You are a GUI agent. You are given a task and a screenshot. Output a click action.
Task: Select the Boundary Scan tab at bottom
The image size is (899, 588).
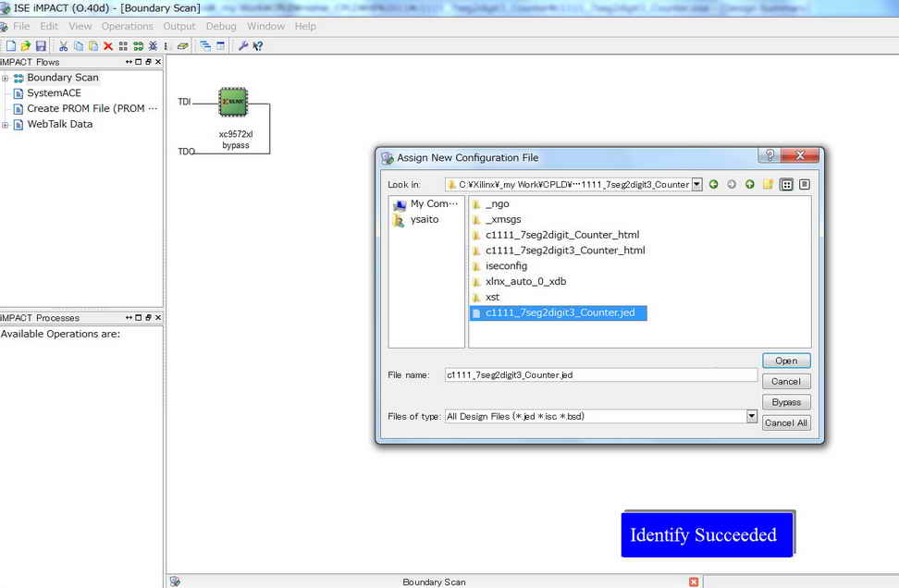(x=434, y=582)
